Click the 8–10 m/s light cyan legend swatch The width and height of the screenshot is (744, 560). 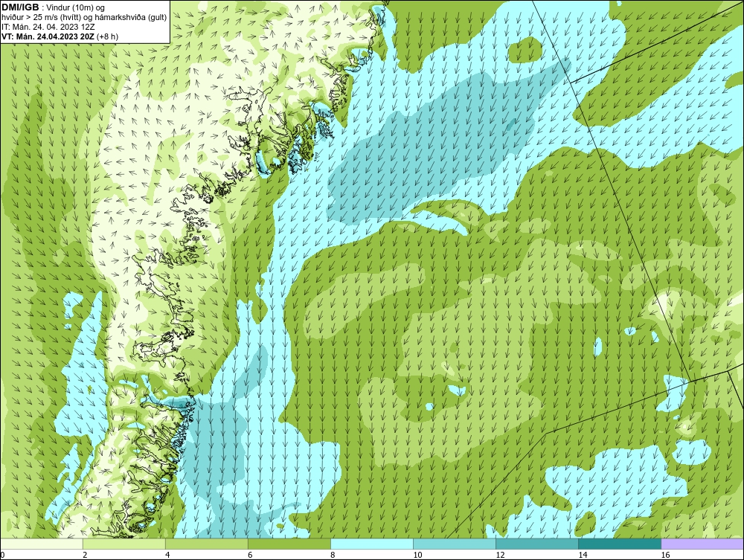click(x=371, y=544)
